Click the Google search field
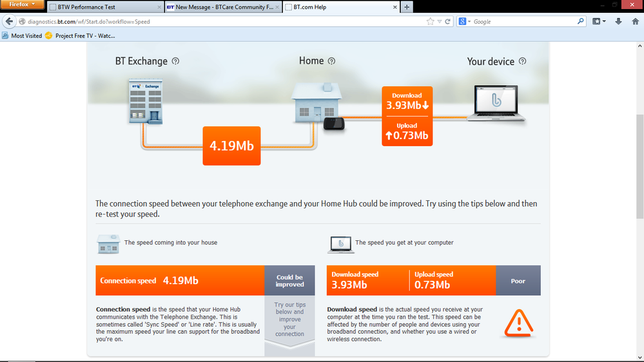644x362 pixels. point(524,22)
